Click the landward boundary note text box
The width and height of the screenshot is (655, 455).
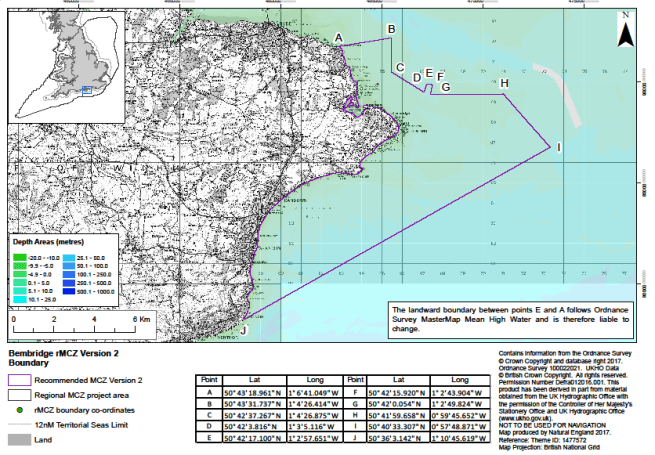(x=510, y=319)
